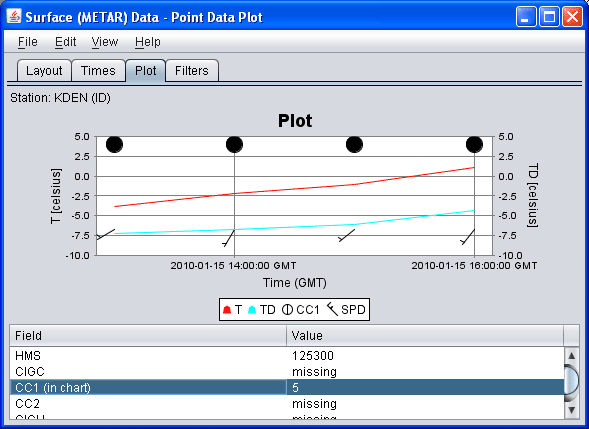589x429 pixels.
Task: Click the leftmost wind barb in chart
Action: point(106,234)
